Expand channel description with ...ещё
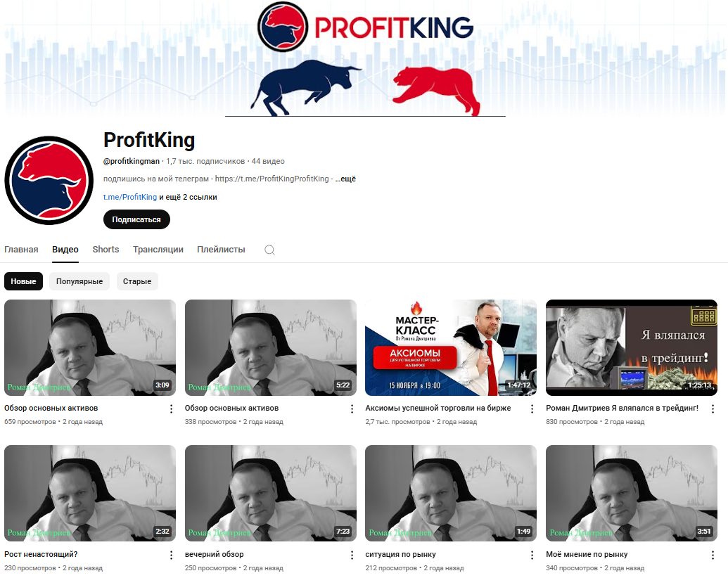728x578 pixels. click(345, 179)
